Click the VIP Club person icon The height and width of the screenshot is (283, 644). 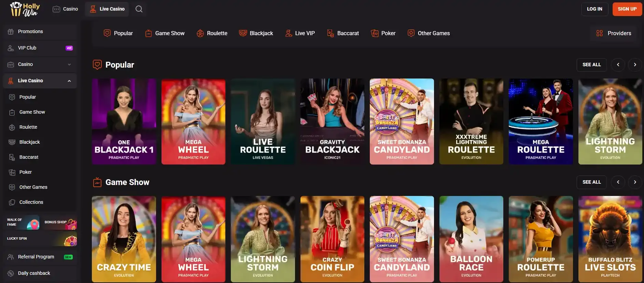(x=11, y=48)
